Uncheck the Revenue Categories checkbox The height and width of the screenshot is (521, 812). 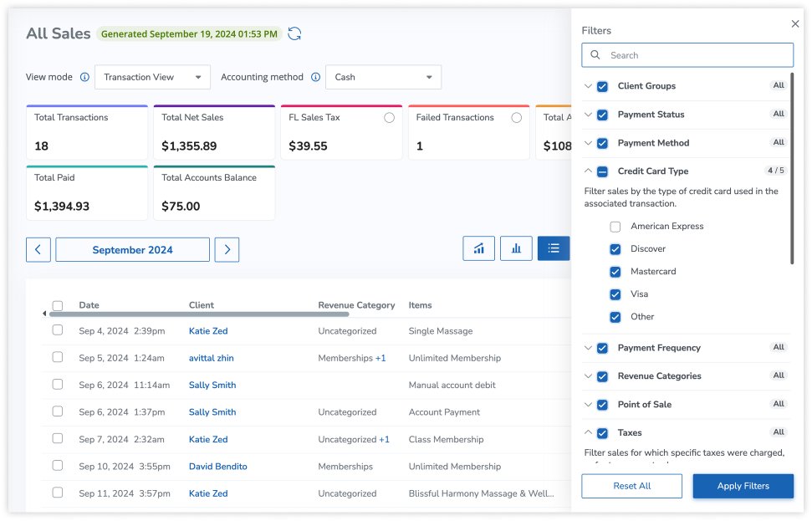pyautogui.click(x=602, y=376)
